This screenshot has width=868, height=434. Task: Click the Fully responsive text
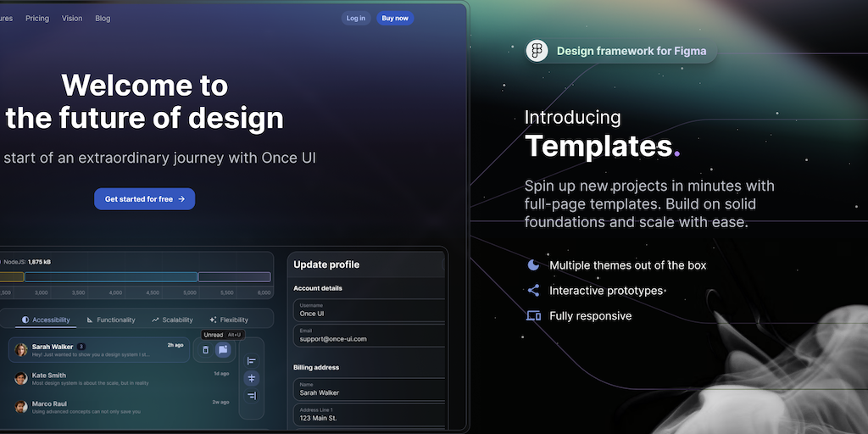590,316
